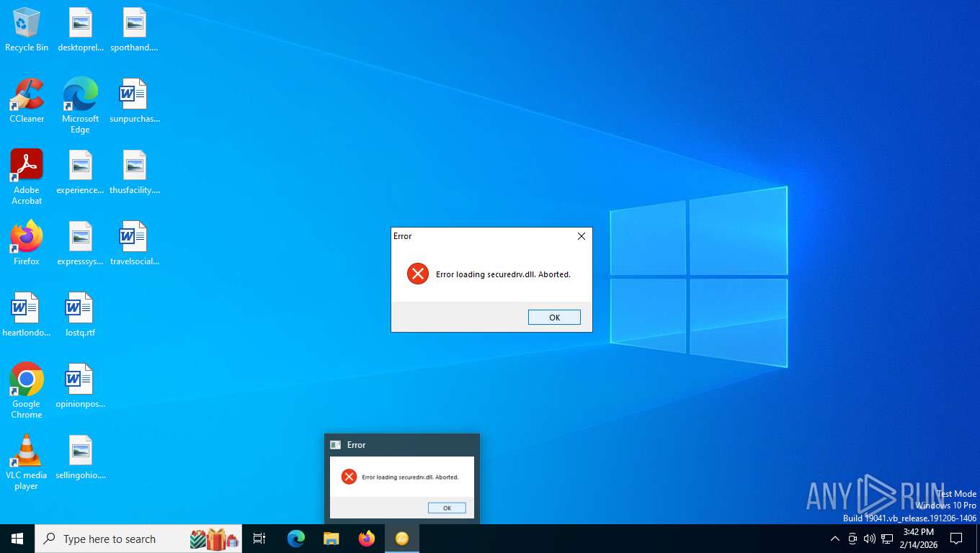Viewport: 980px width, 553px height.
Task: Select the Microsoft Edge desktop shortcut
Action: 80,106
